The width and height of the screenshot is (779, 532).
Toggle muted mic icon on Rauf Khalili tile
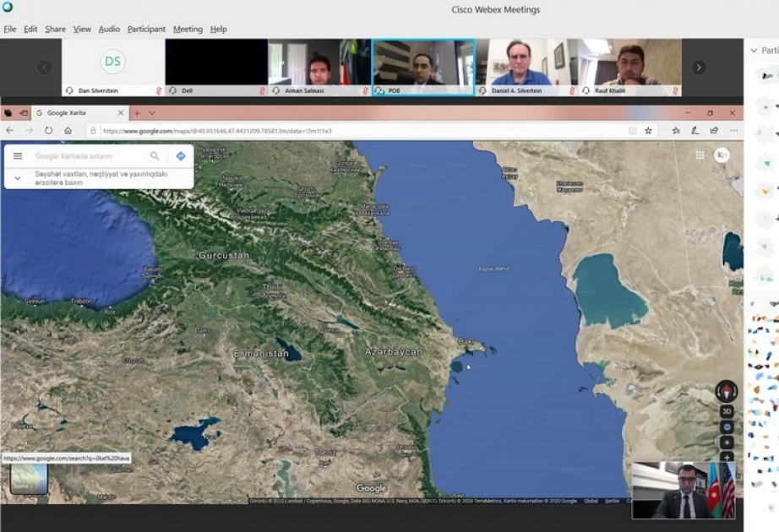click(x=675, y=91)
